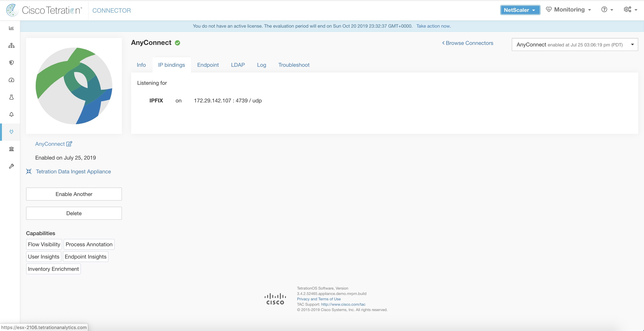Click the Enable Another button

coord(74,194)
